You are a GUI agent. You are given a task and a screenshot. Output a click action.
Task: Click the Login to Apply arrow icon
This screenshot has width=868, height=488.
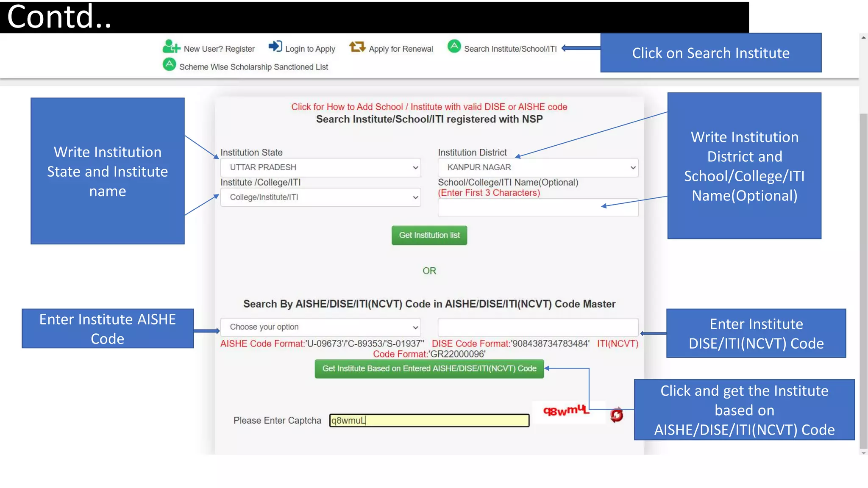click(275, 46)
